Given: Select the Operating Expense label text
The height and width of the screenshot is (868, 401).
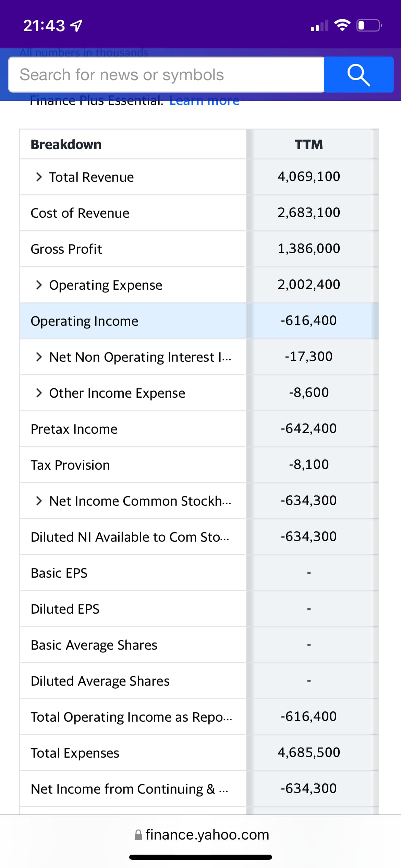Looking at the screenshot, I should point(106,285).
